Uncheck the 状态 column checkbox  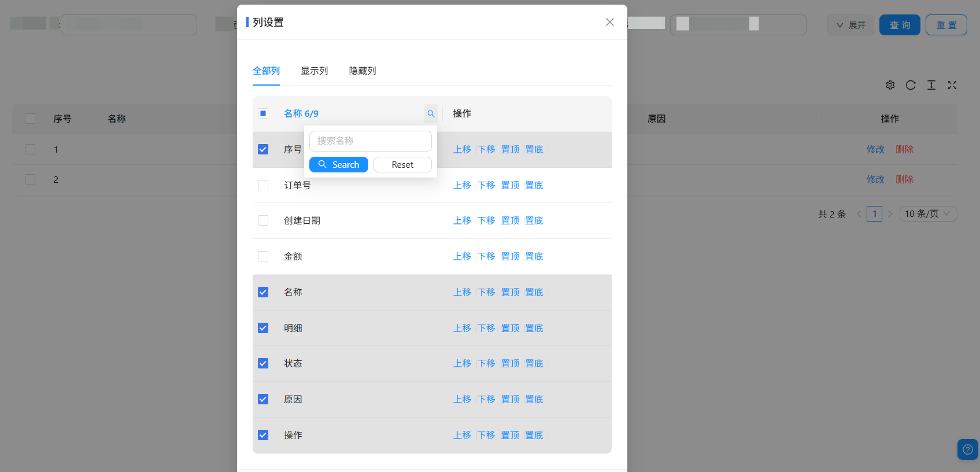tap(263, 363)
